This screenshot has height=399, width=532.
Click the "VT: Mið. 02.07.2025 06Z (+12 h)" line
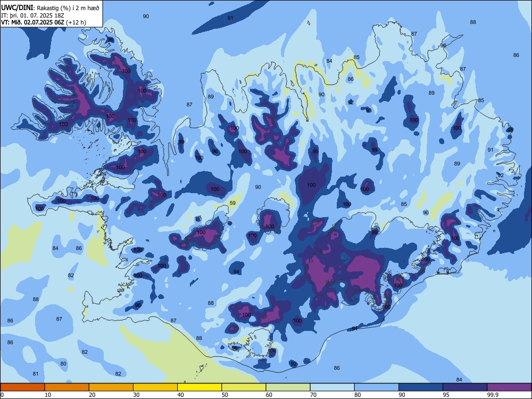(44, 22)
